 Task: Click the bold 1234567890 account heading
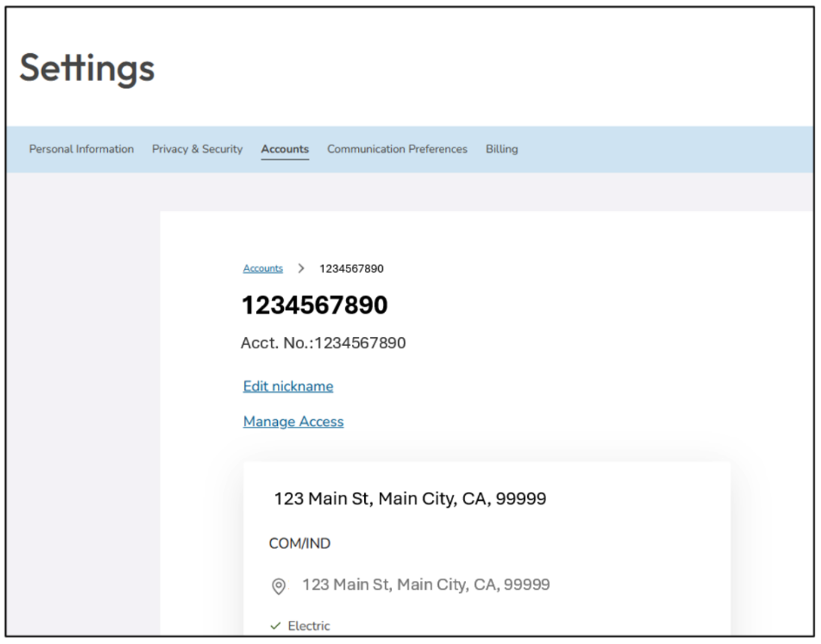(314, 306)
